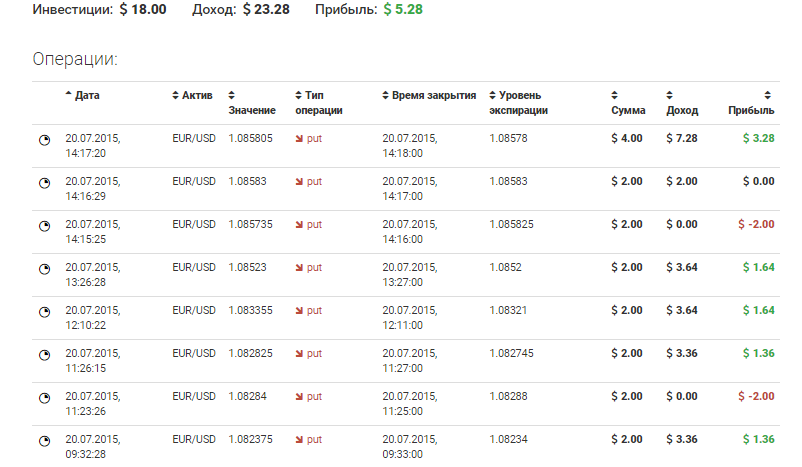
Task: Click the red put arrow in the 14:17:20 row
Action: pyautogui.click(x=299, y=138)
